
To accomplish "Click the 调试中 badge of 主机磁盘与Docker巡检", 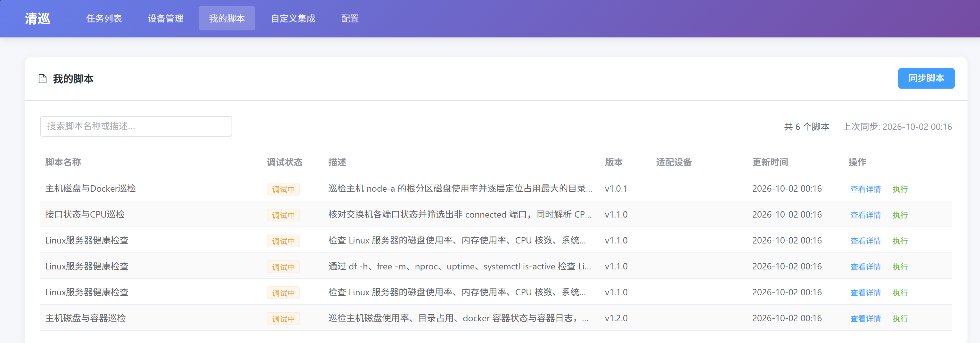I will tap(283, 189).
